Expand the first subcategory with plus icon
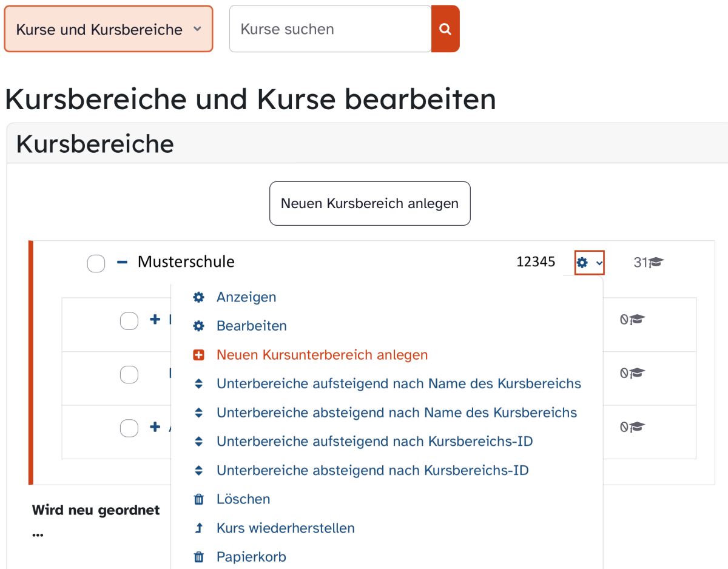728x569 pixels. pyautogui.click(x=155, y=320)
